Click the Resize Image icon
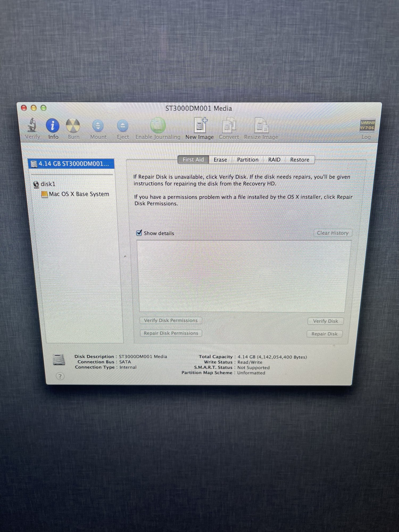 pos(261,125)
